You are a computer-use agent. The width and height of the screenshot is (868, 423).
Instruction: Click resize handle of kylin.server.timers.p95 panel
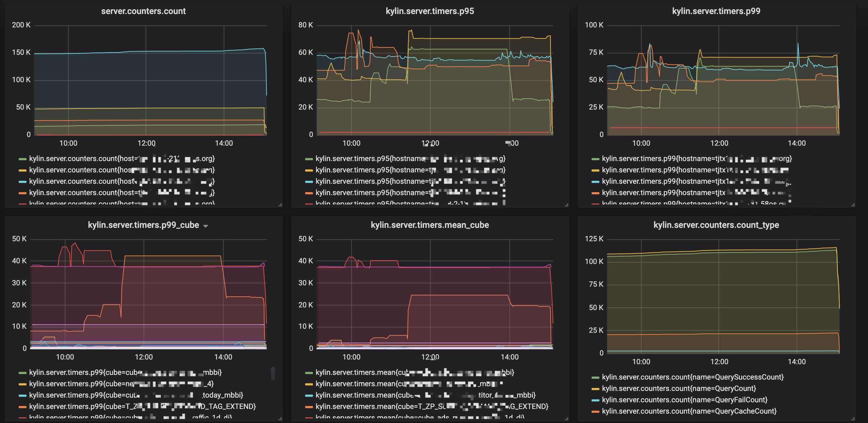pyautogui.click(x=567, y=205)
